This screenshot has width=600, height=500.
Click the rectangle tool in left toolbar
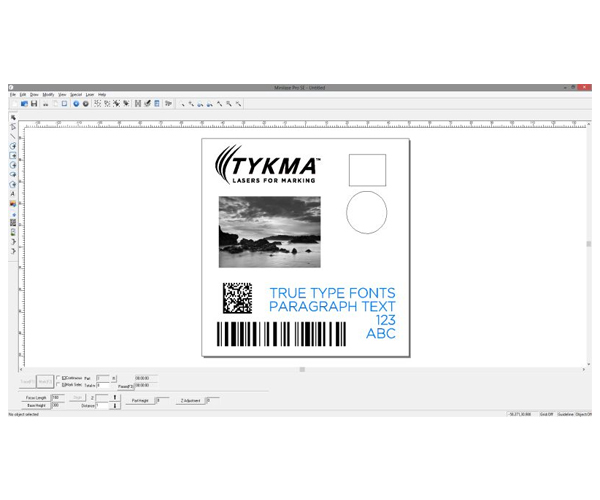click(x=13, y=156)
